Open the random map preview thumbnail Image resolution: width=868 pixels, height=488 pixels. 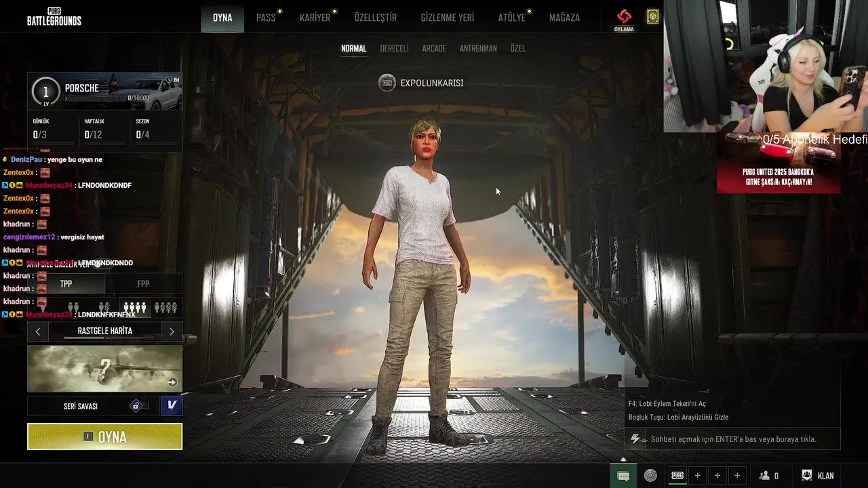104,369
